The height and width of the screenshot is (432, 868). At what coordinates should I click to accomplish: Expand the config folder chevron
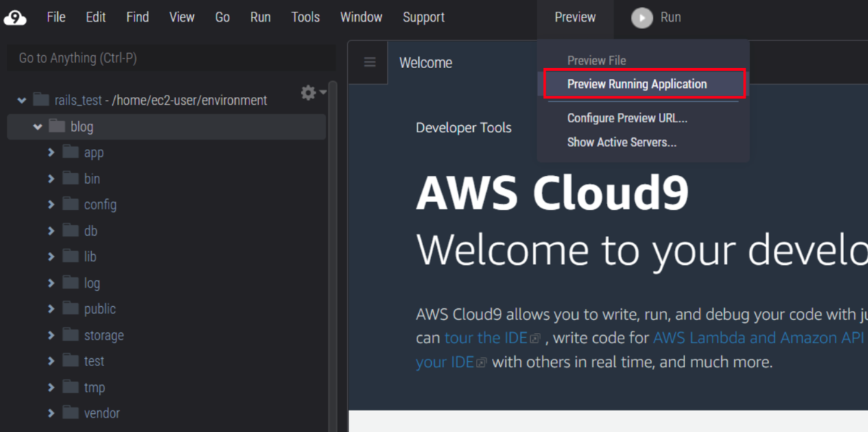pyautogui.click(x=51, y=204)
